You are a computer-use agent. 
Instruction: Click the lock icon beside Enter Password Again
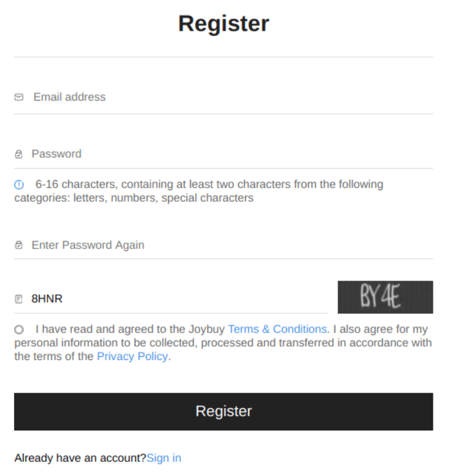click(x=19, y=245)
